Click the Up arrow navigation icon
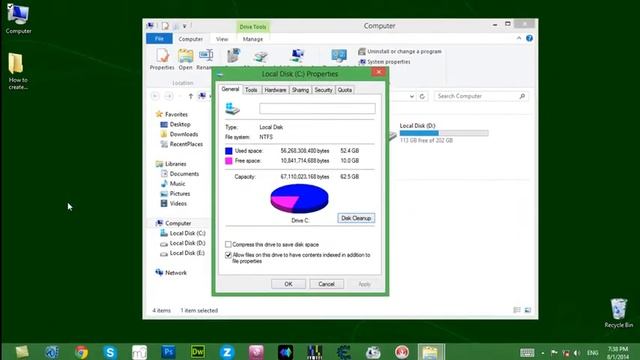Viewport: 640px width, 360px height. (x=191, y=96)
